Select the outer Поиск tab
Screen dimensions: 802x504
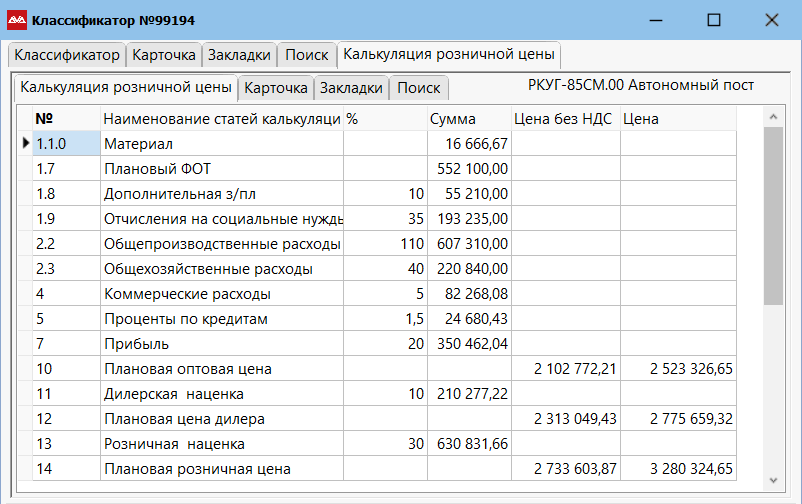point(306,55)
